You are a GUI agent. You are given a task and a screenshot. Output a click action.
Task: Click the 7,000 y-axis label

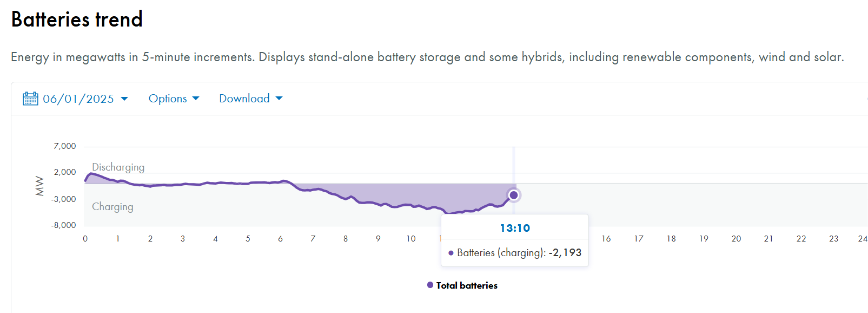[x=65, y=146]
